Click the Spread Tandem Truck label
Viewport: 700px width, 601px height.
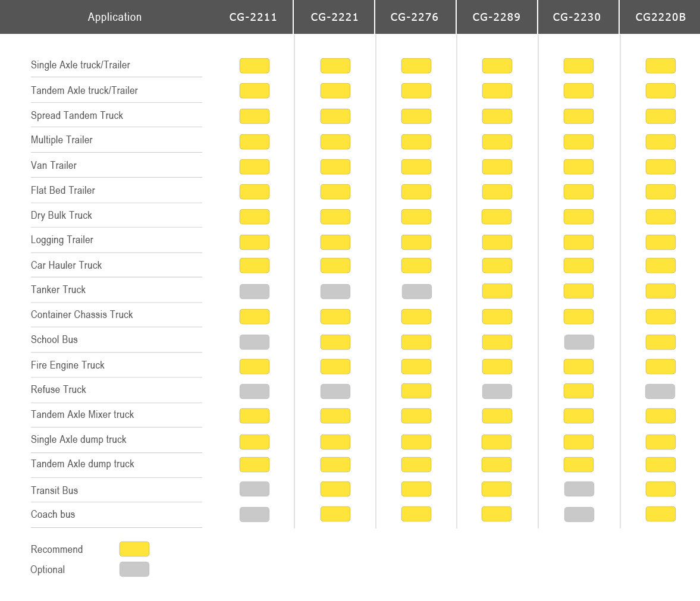(x=77, y=115)
